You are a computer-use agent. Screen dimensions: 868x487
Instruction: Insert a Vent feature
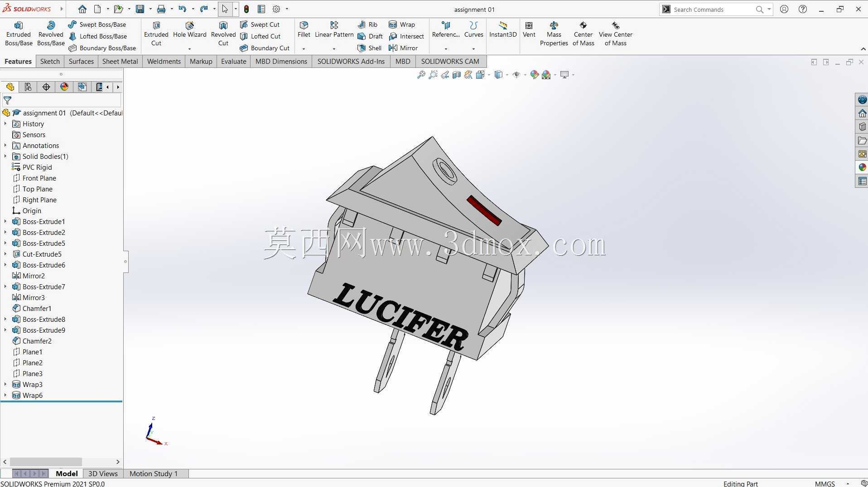[529, 30]
